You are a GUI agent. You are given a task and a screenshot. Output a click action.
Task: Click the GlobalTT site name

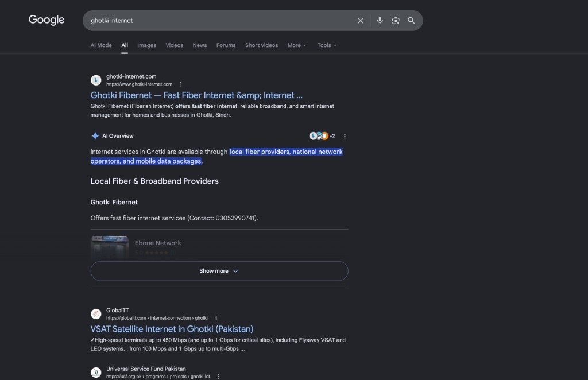coord(117,311)
